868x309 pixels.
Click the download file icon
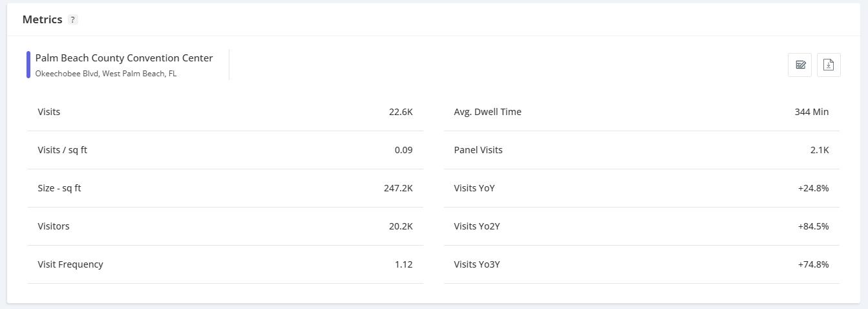[x=829, y=65]
